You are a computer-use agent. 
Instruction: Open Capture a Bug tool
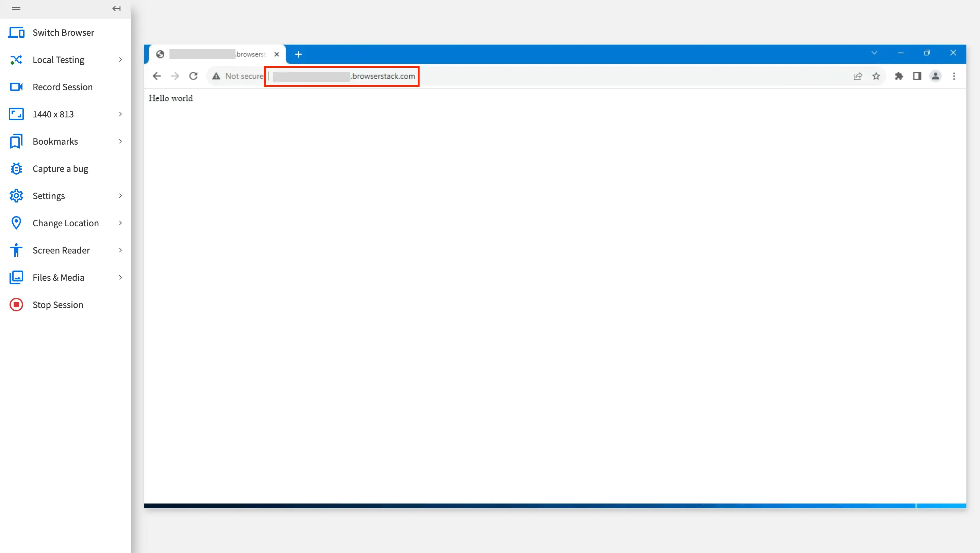61,168
